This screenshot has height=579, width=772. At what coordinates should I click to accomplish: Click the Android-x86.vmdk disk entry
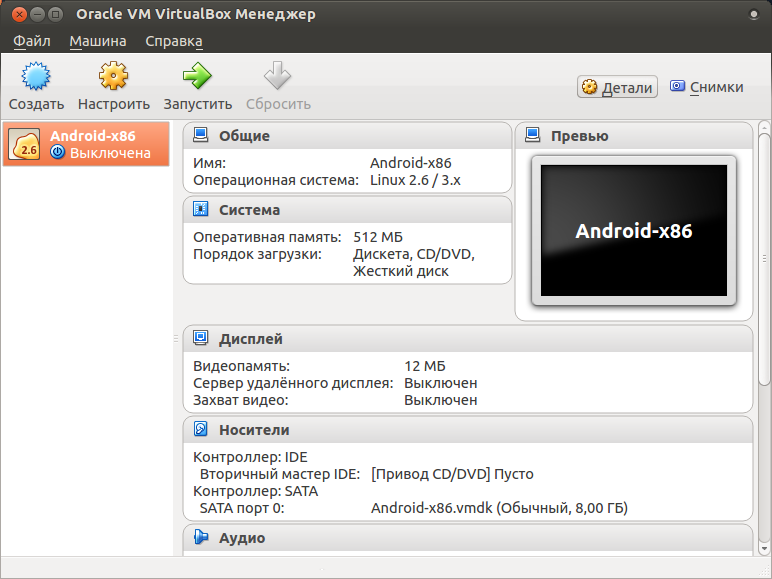tap(499, 508)
